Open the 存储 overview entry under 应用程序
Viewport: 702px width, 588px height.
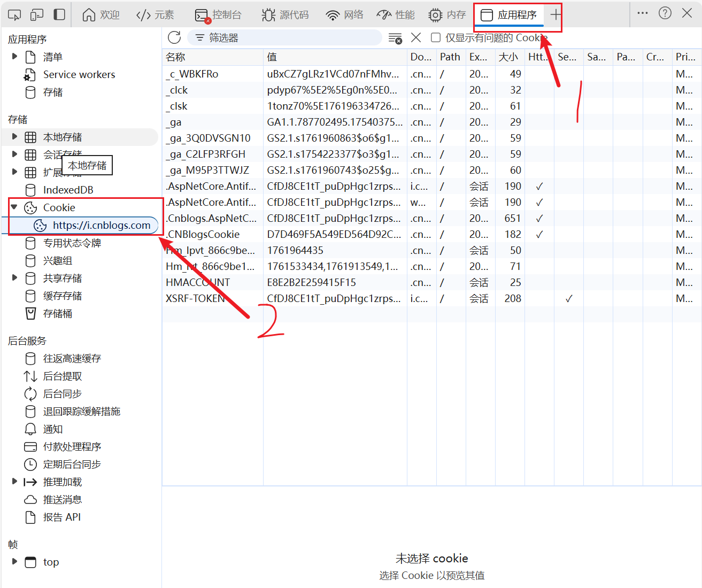coord(52,92)
